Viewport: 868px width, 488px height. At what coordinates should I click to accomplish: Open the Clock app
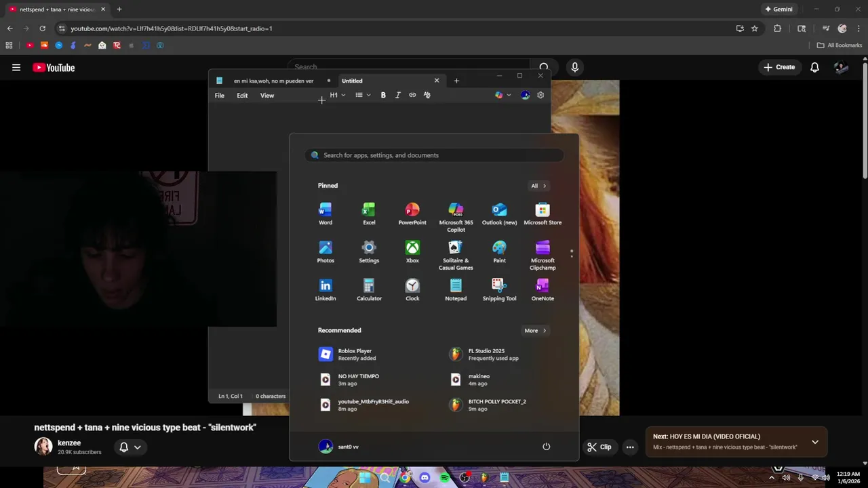[x=412, y=290]
